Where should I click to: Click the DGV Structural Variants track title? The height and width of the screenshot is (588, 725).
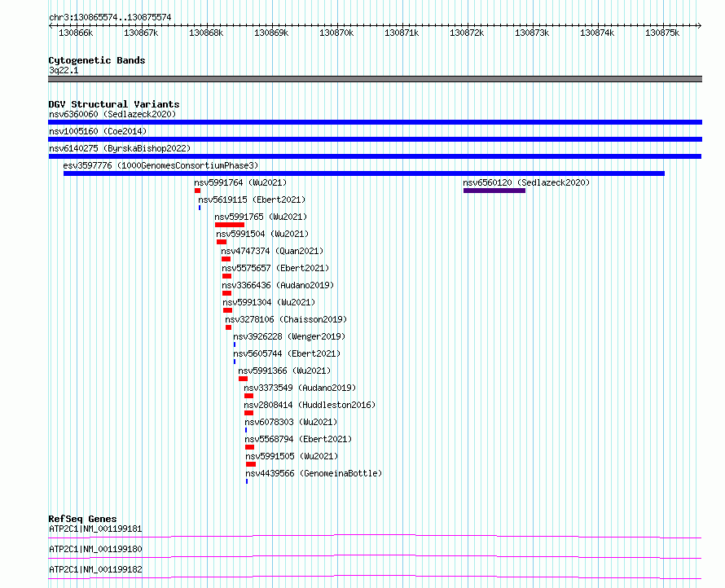tap(114, 104)
